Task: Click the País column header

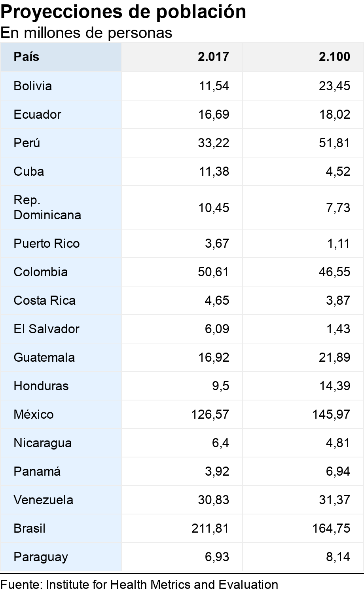Action: [27, 57]
